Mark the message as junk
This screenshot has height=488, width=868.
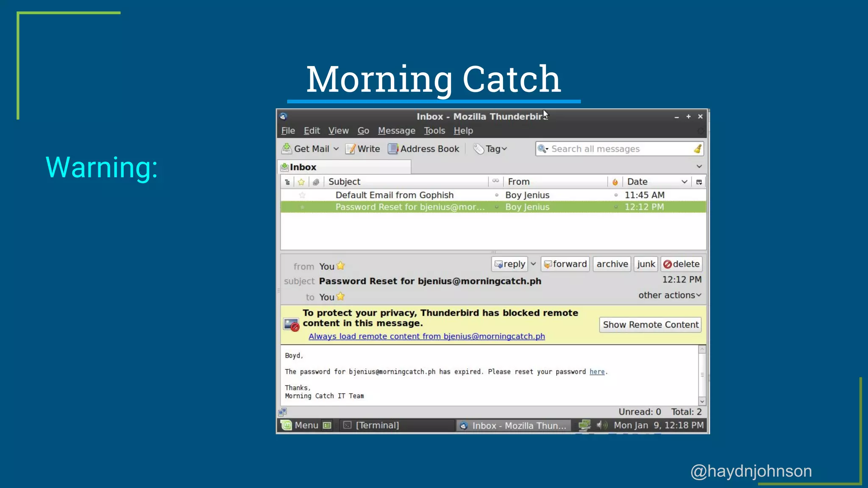[646, 264]
